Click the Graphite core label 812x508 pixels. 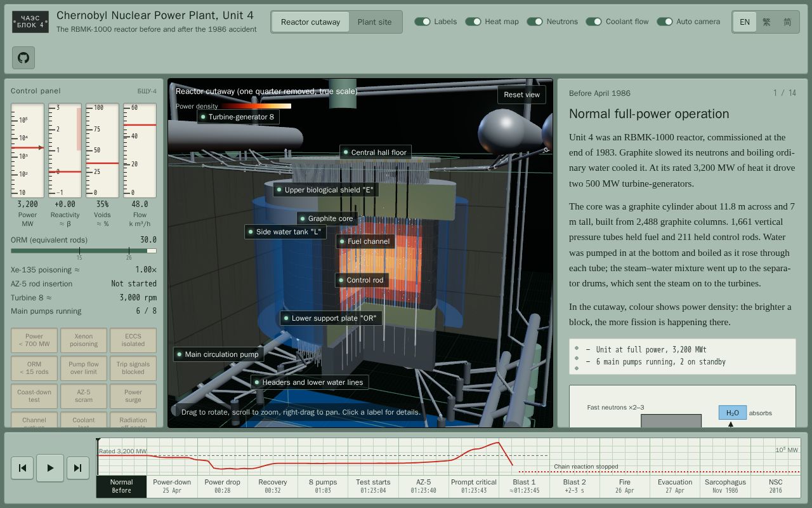pos(327,218)
